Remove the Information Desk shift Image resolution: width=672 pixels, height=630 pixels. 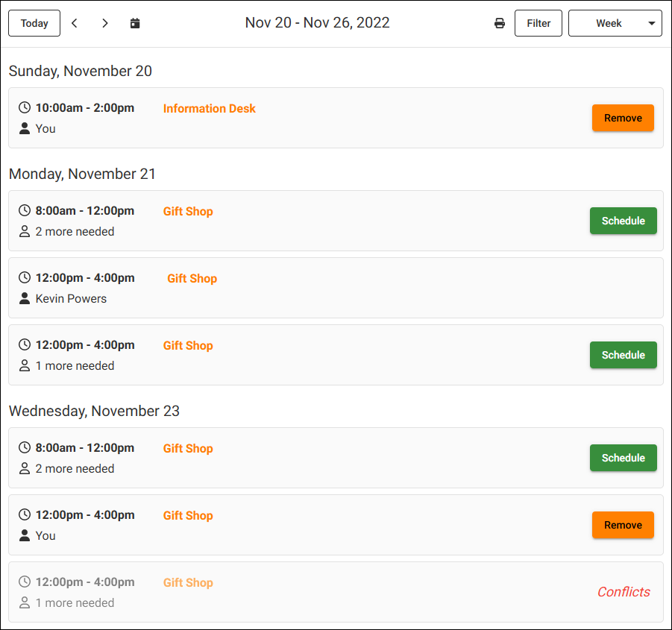point(623,118)
